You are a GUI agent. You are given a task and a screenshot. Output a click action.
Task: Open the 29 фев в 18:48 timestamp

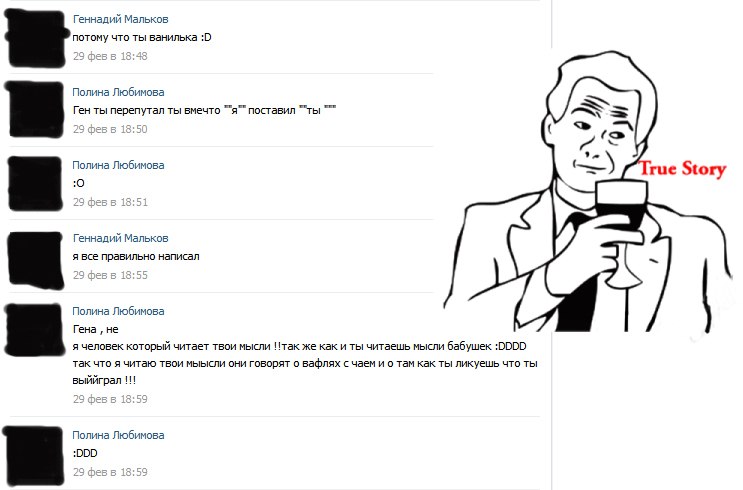click(x=110, y=56)
